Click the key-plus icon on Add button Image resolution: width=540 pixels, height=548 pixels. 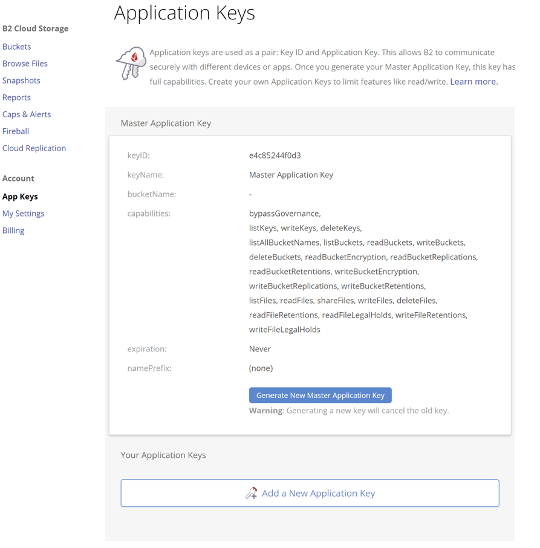(251, 493)
